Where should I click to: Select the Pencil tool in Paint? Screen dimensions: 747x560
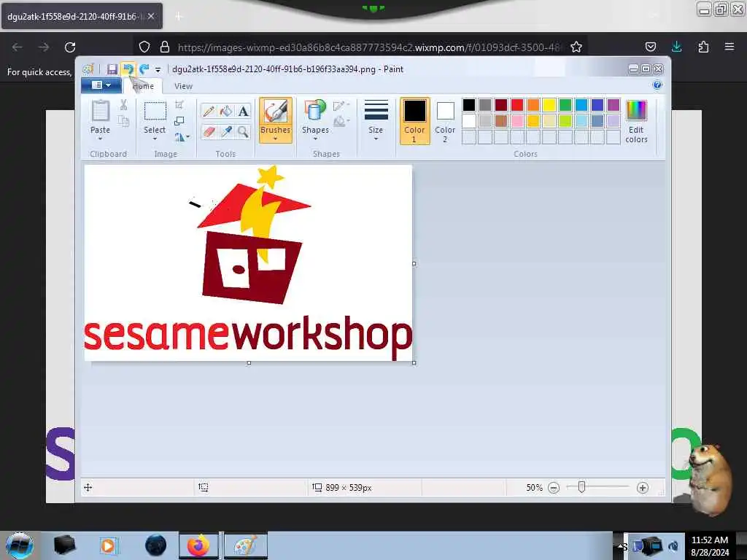(x=208, y=112)
